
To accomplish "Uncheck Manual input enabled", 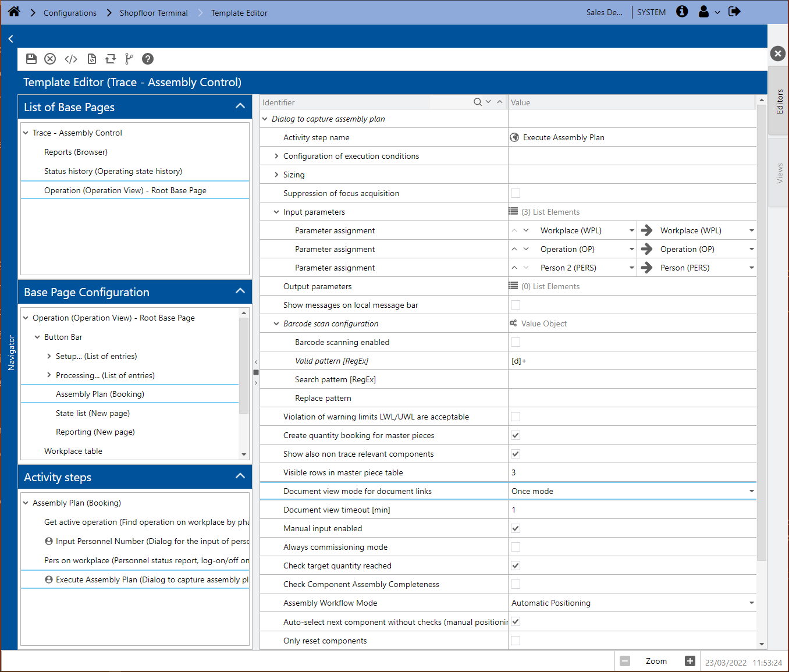I will point(516,528).
